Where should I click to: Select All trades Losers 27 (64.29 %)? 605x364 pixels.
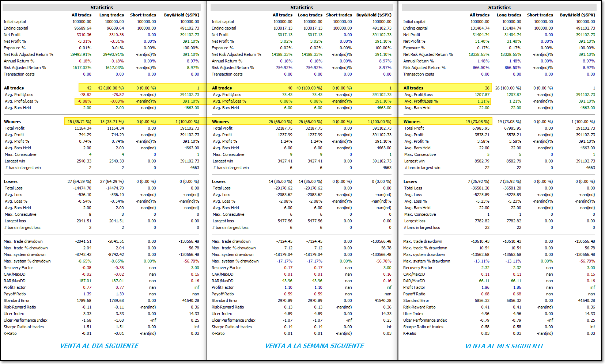click(x=79, y=181)
